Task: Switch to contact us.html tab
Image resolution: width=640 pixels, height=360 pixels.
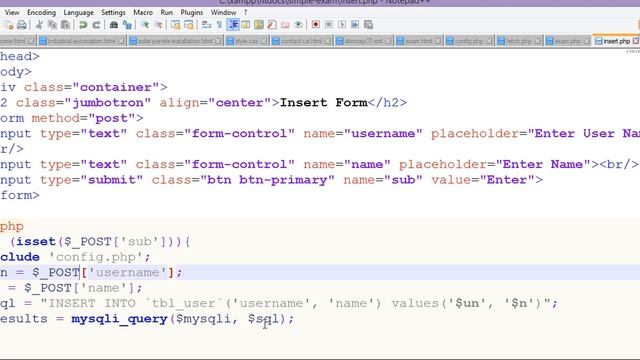Action: pos(301,41)
